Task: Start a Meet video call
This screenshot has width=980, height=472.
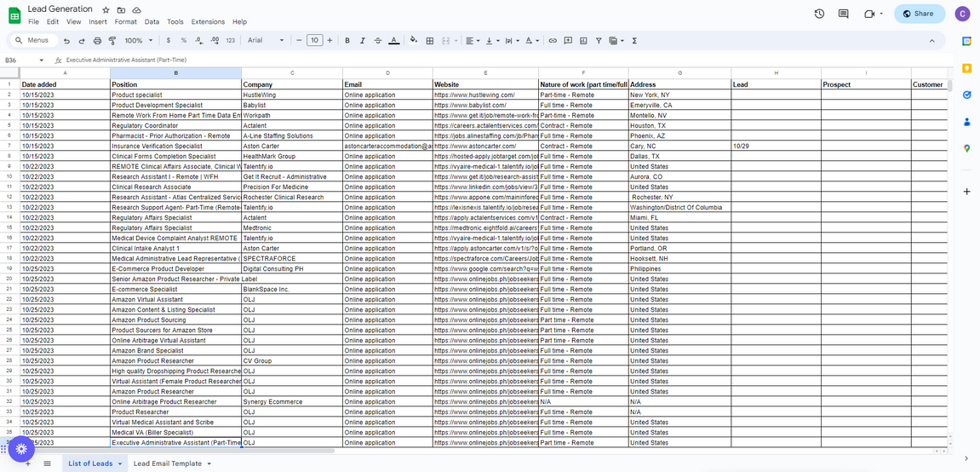Action: click(x=868, y=14)
